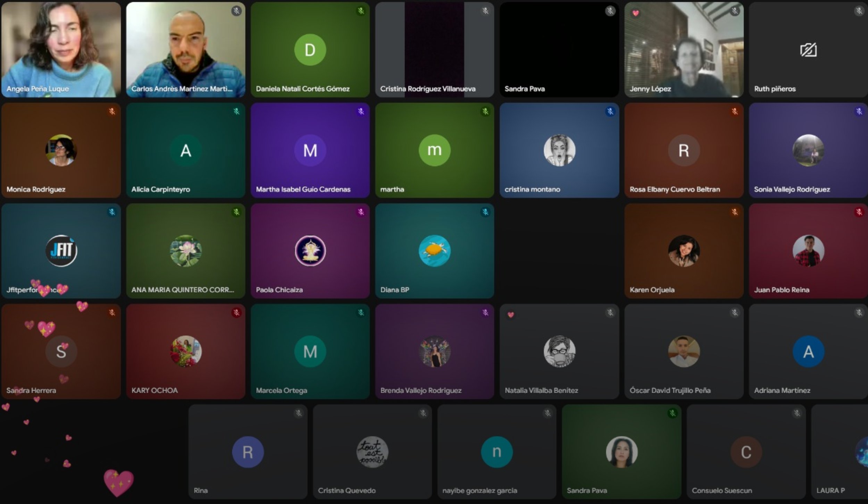Click the large pink sparkle heart reaction
This screenshot has width=868, height=504.
pos(118,482)
